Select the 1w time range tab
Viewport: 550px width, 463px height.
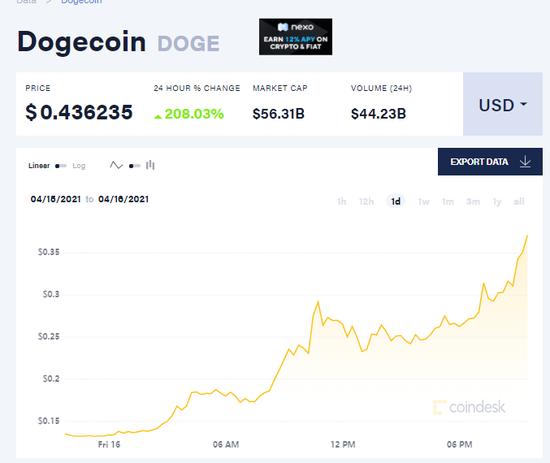[x=423, y=202]
